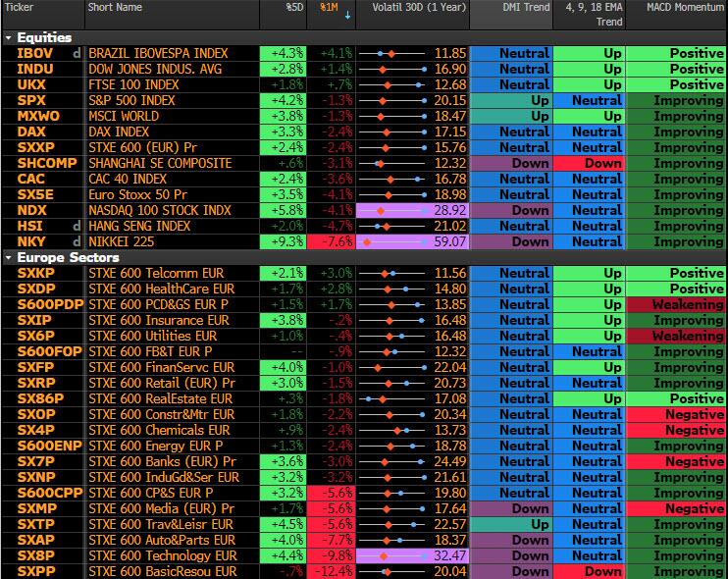Select the SXDP ticker
Image resolution: width=728 pixels, height=579 pixels.
[x=35, y=289]
